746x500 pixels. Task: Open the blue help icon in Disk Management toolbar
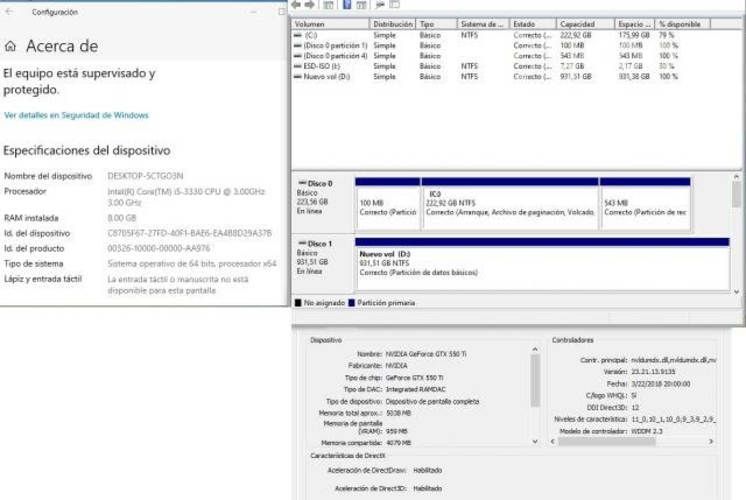pyautogui.click(x=347, y=5)
